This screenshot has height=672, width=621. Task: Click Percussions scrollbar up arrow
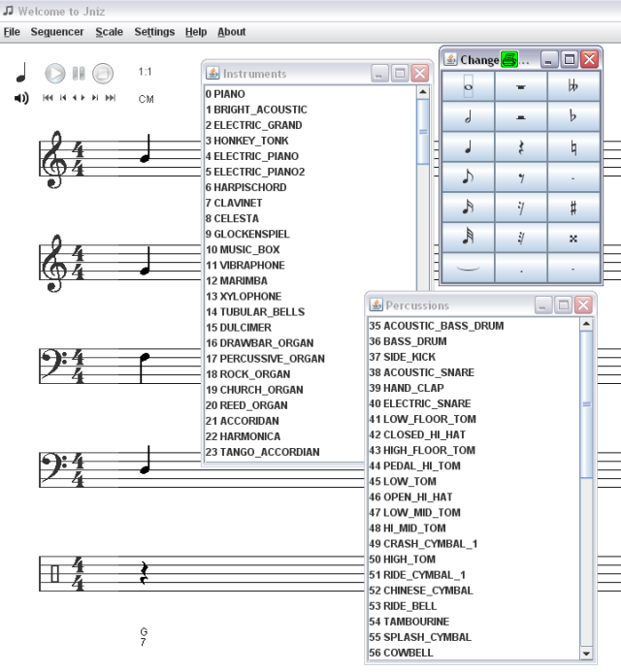[585, 326]
